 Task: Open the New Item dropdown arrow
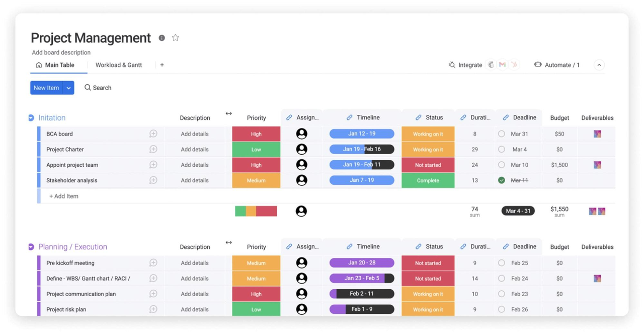[x=69, y=88]
